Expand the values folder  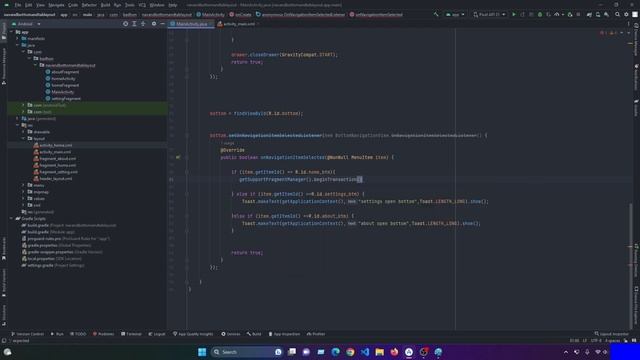click(24, 198)
